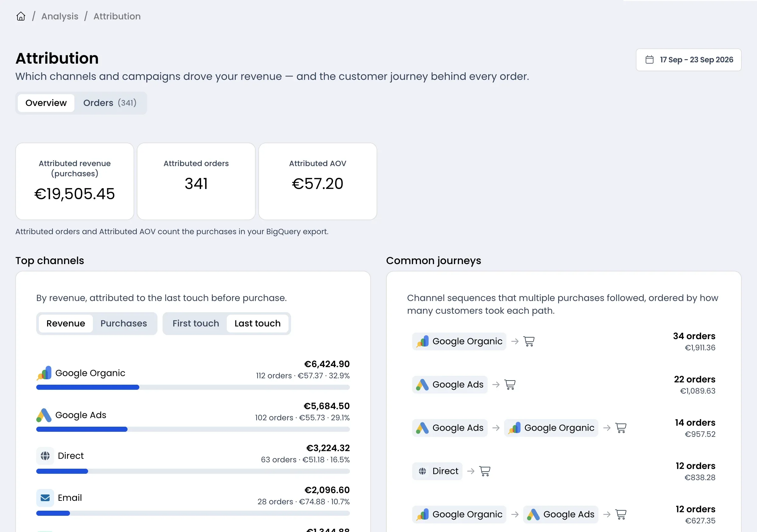Click Direct chip in Common journeys

(437, 471)
